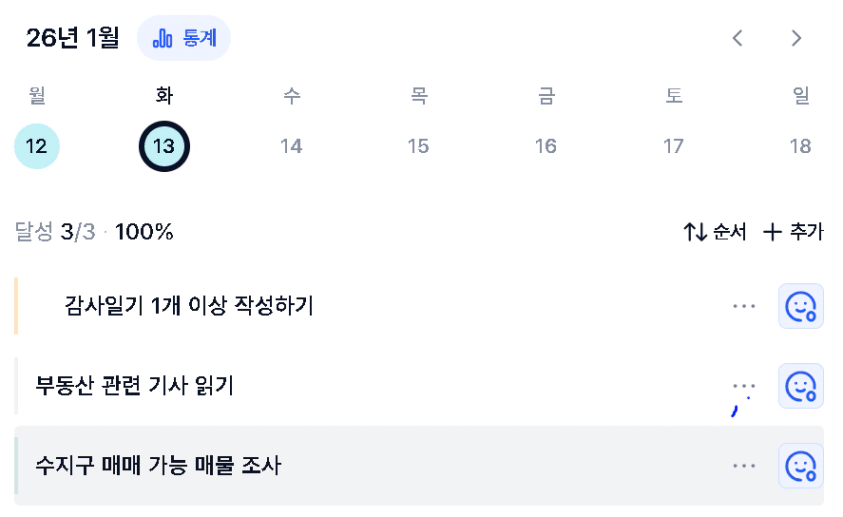Select Tuesday the 13th
The width and height of the screenshot is (843, 517).
[164, 146]
